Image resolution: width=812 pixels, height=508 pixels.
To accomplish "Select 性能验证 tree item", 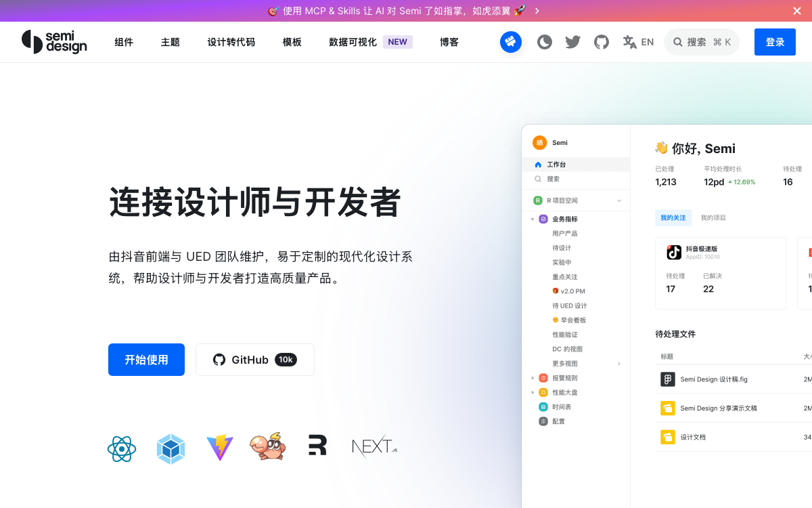I will [565, 335].
